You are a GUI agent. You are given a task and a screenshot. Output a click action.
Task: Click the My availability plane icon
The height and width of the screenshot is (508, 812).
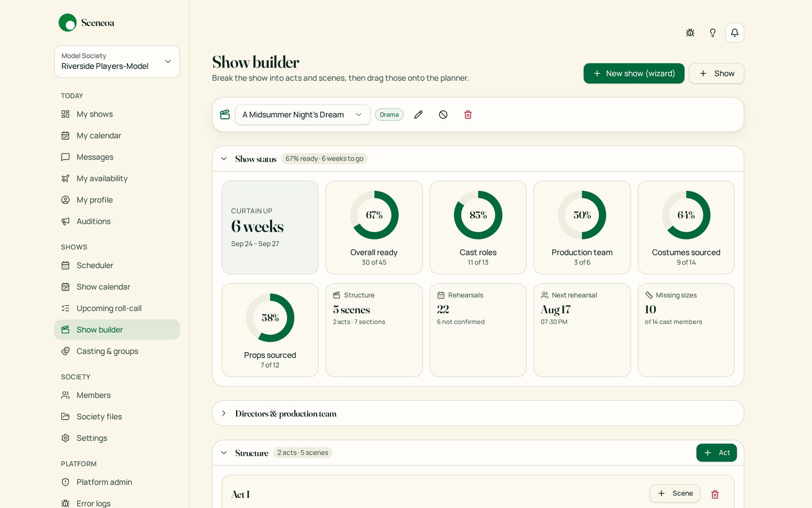coord(65,178)
